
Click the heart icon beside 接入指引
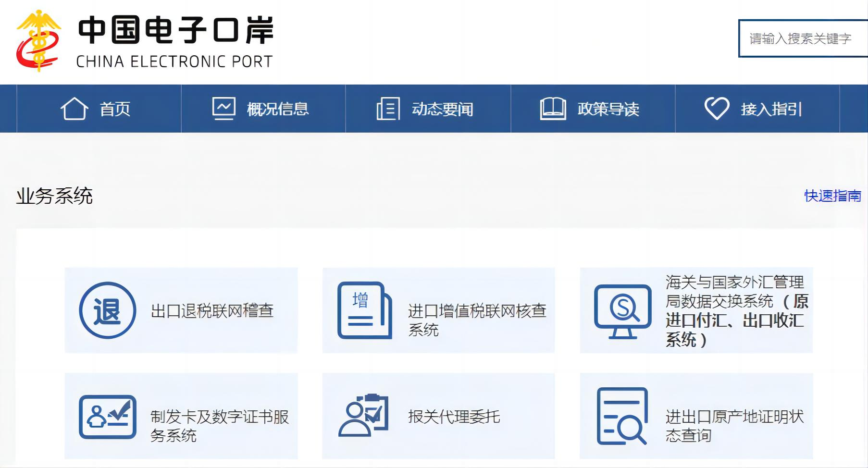[x=717, y=109]
